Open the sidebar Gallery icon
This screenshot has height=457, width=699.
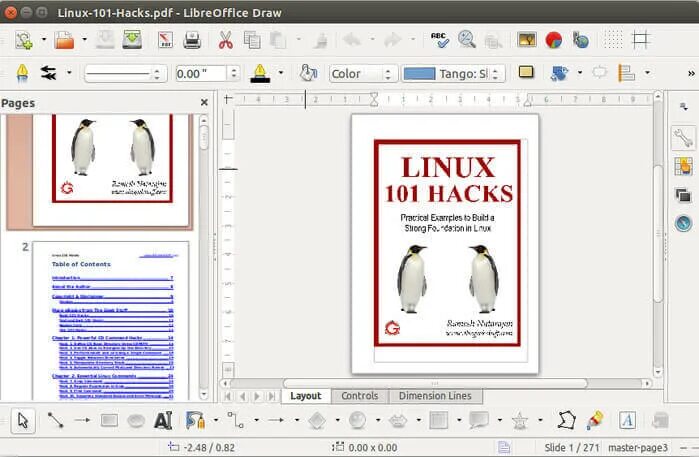[x=683, y=195]
